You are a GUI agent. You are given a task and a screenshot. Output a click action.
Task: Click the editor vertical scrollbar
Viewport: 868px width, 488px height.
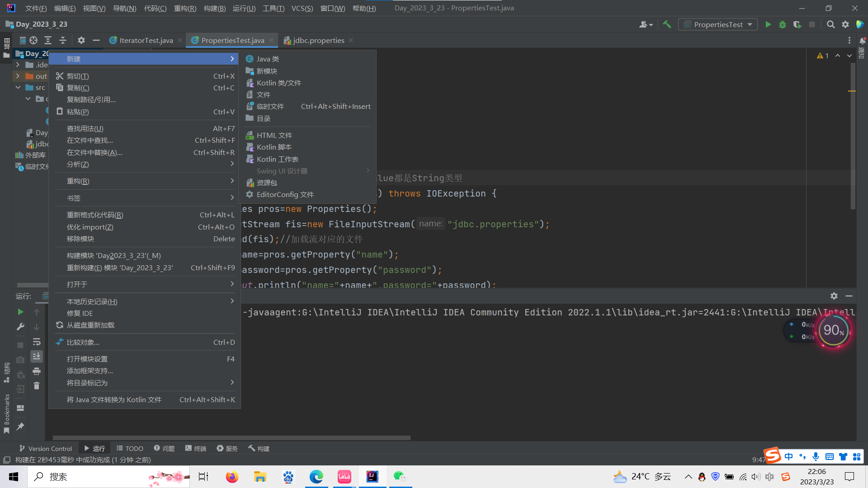853,136
